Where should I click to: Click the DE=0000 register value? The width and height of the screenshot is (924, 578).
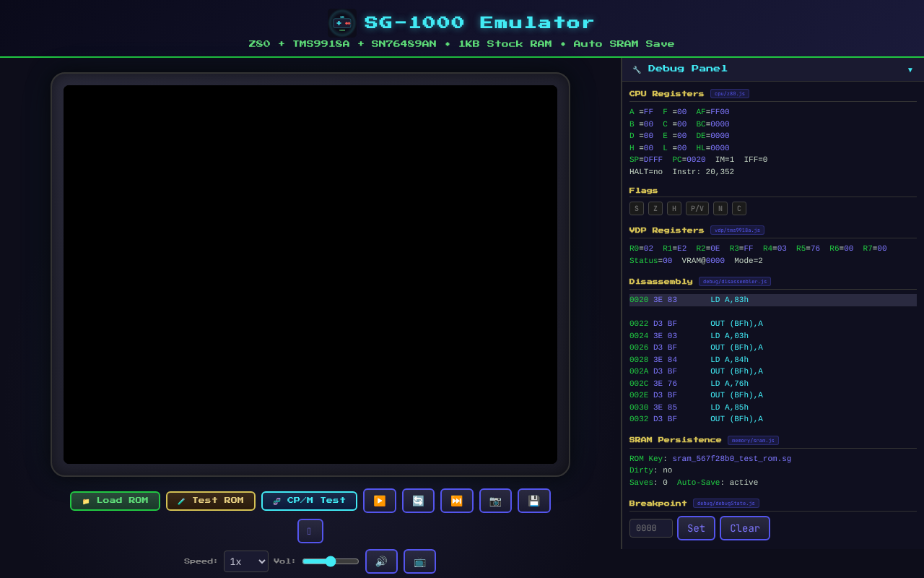[713, 136]
